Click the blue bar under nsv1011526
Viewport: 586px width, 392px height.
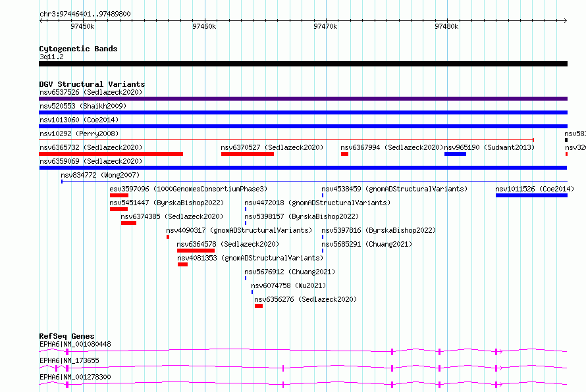click(x=531, y=195)
